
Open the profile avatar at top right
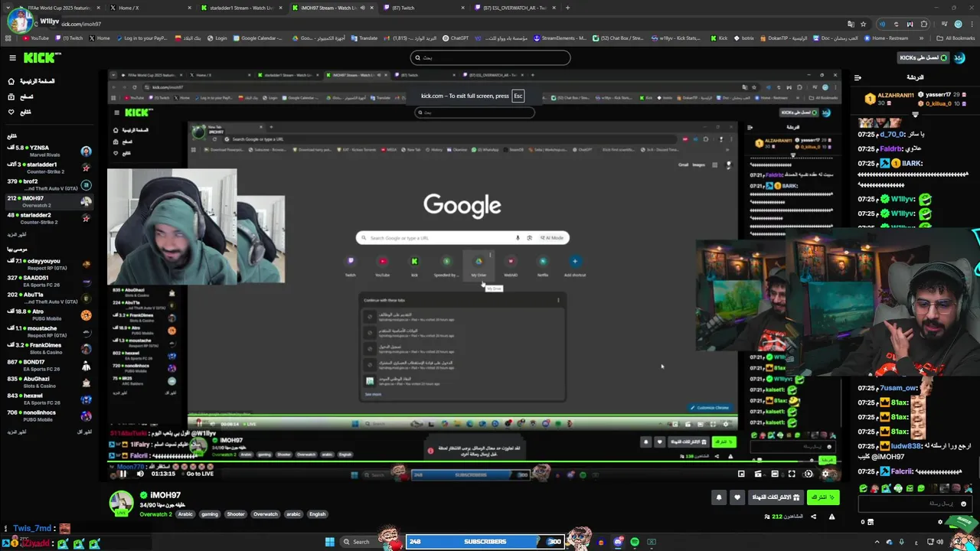pyautogui.click(x=961, y=57)
